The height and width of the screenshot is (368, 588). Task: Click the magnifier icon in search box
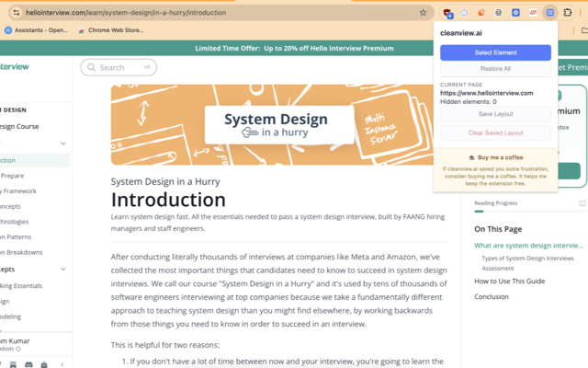click(91, 67)
